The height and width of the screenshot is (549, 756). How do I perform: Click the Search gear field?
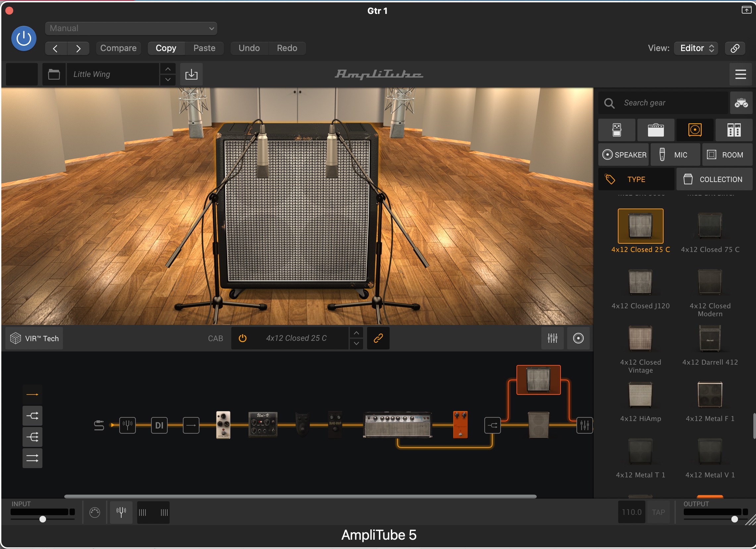point(663,103)
